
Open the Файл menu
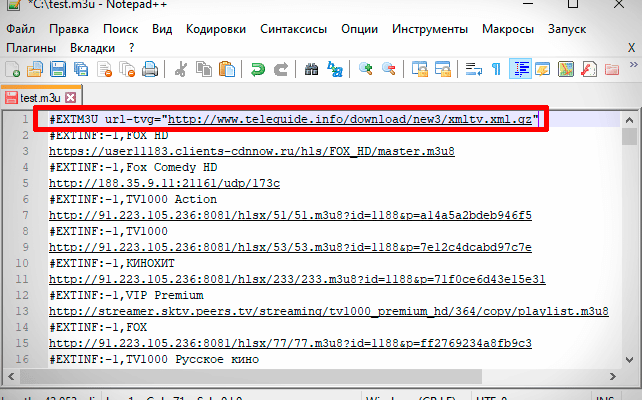point(20,29)
